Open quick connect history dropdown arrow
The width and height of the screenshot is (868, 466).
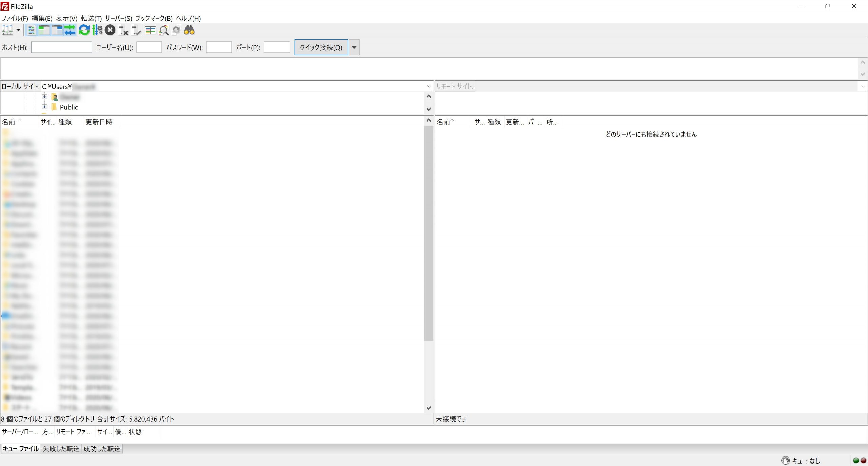[x=354, y=48]
